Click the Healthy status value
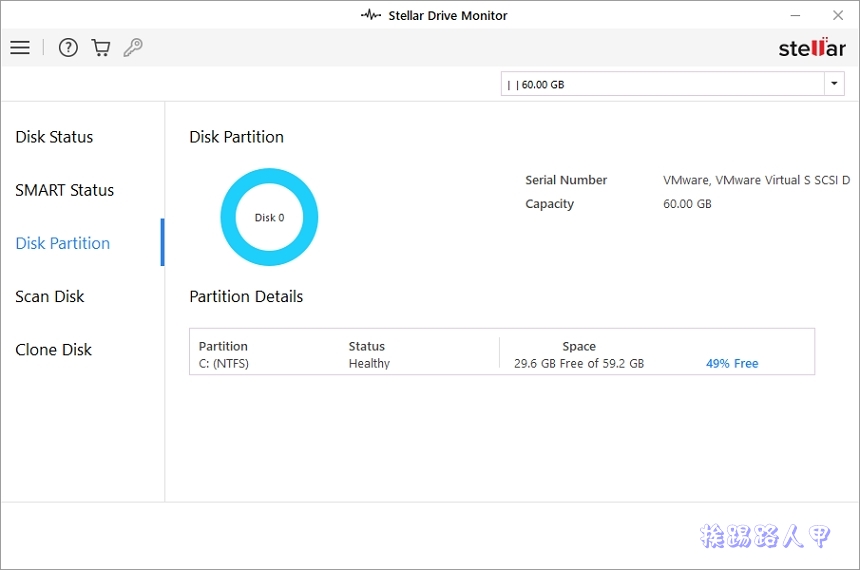The image size is (860, 570). tap(369, 364)
